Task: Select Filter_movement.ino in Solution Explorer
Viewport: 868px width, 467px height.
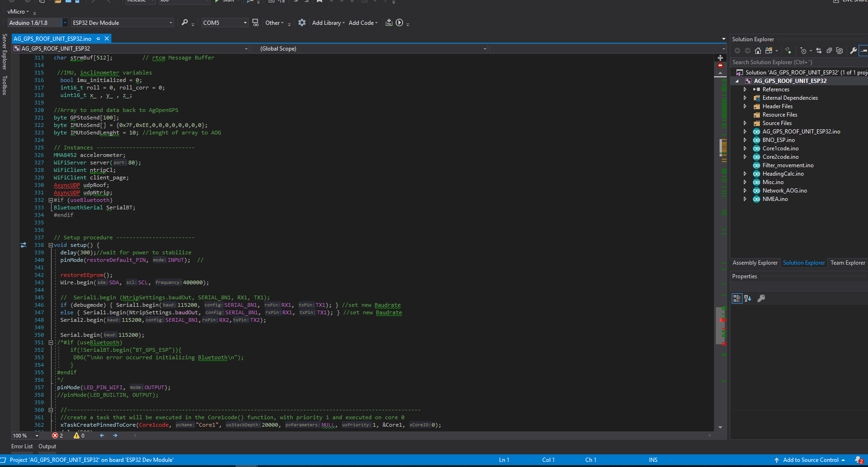Action: click(x=788, y=165)
